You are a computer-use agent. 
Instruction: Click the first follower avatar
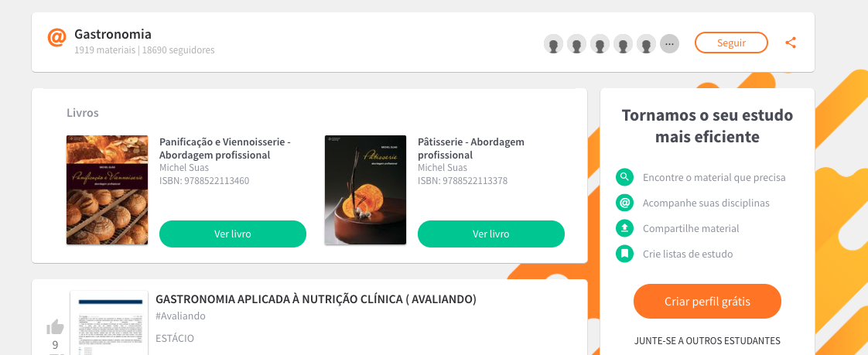tap(553, 44)
